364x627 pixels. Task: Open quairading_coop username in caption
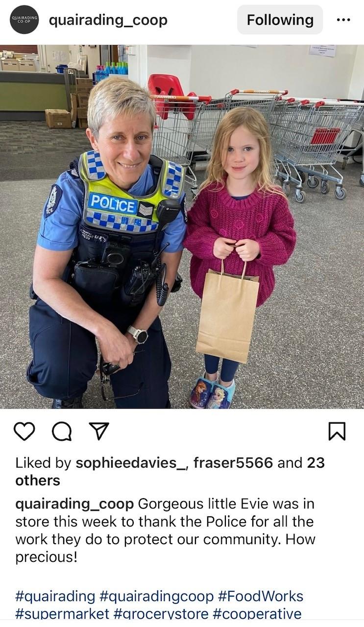pyautogui.click(x=74, y=504)
